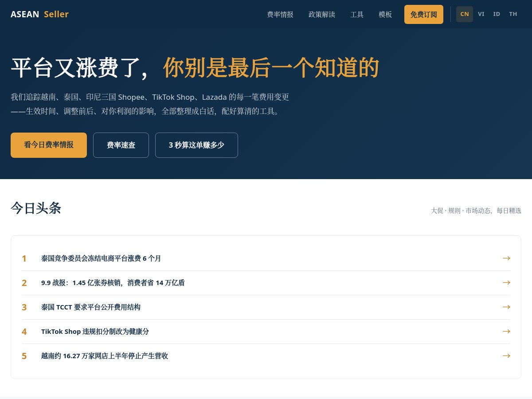
Task: Open headline 泰国竞争委员会冻结电商平台涨费 6 个月
Action: [x=266, y=258]
